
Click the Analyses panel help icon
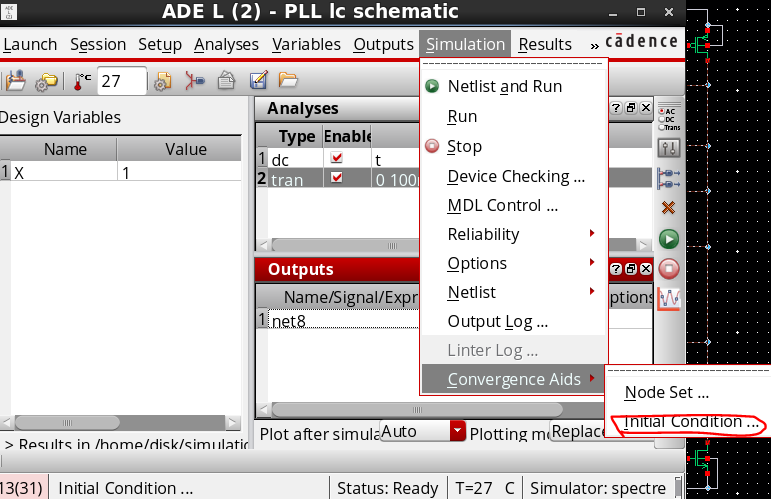[616, 108]
